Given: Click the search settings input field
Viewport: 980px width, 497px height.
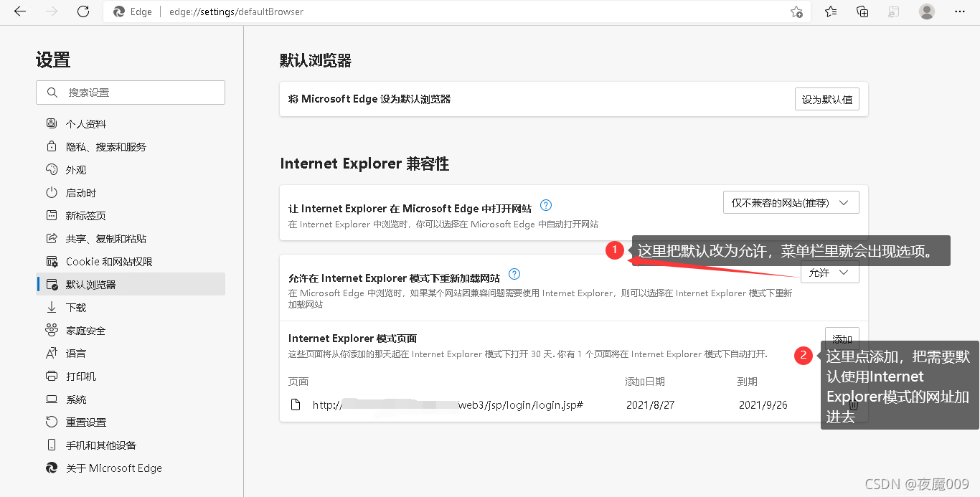Looking at the screenshot, I should [x=131, y=93].
